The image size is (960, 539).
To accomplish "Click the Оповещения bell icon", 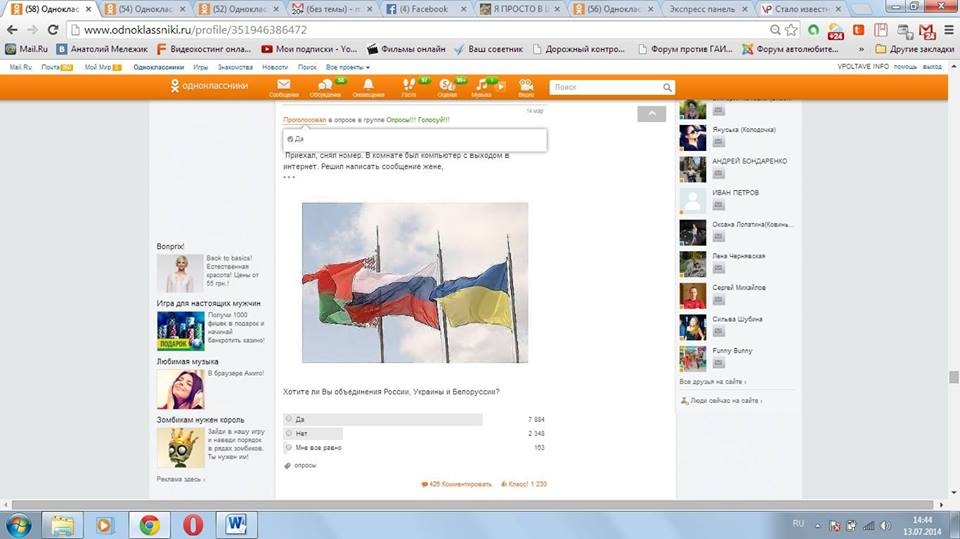I will (x=368, y=85).
